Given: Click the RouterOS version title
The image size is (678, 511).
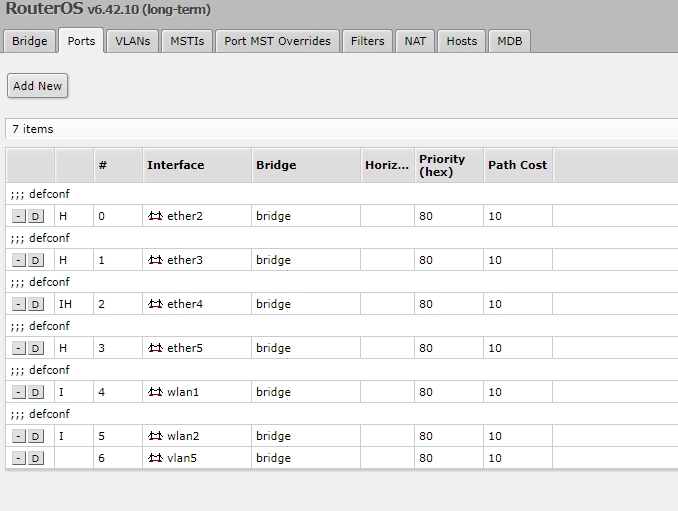Looking at the screenshot, I should [108, 9].
